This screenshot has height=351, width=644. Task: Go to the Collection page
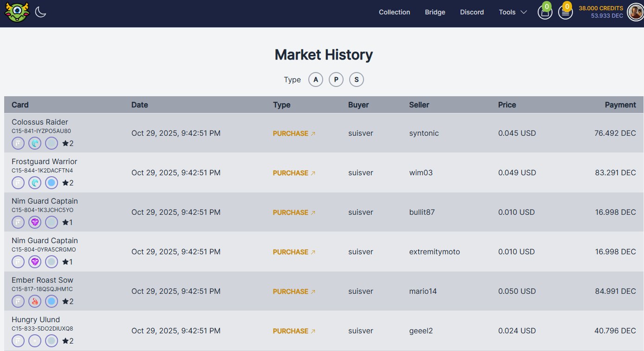click(394, 12)
